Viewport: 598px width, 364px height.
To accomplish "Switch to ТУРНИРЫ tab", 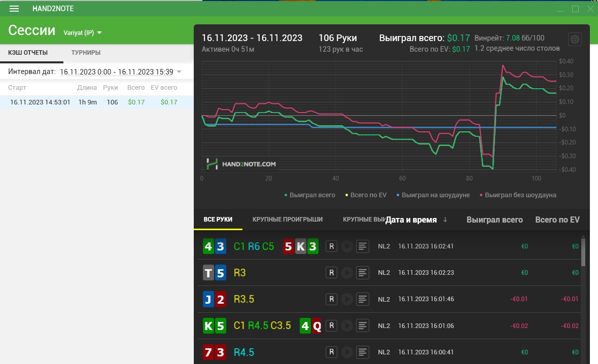I will [x=86, y=53].
